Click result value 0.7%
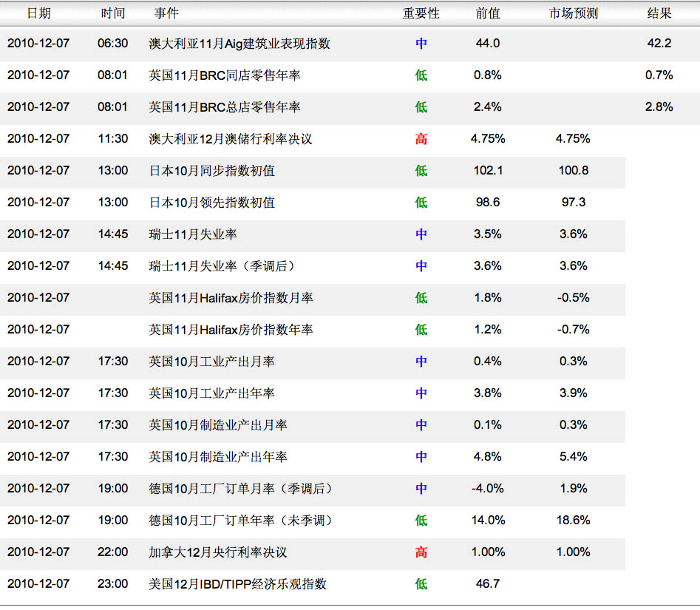This screenshot has width=700, height=610. (659, 75)
